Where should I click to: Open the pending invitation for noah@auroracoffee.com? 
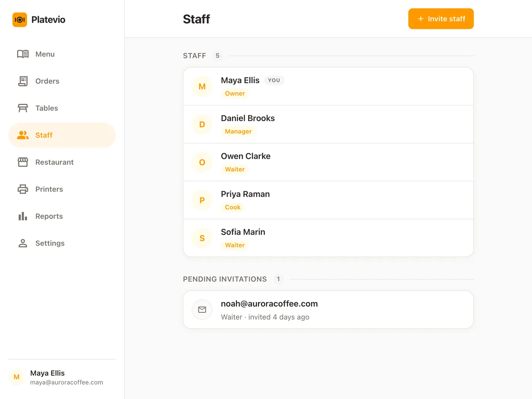[x=328, y=310]
